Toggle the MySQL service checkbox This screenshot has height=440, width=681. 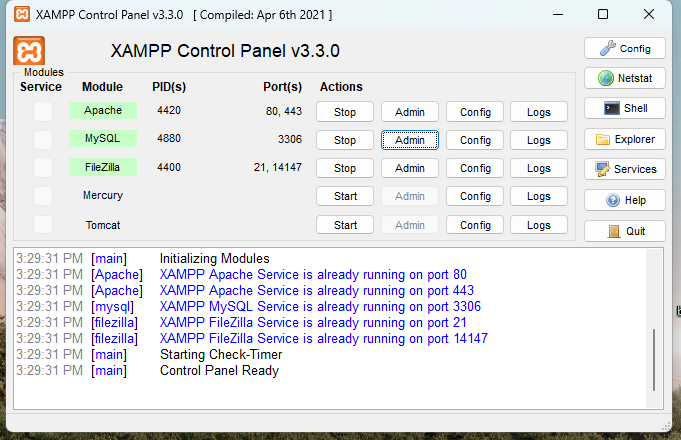(x=43, y=139)
